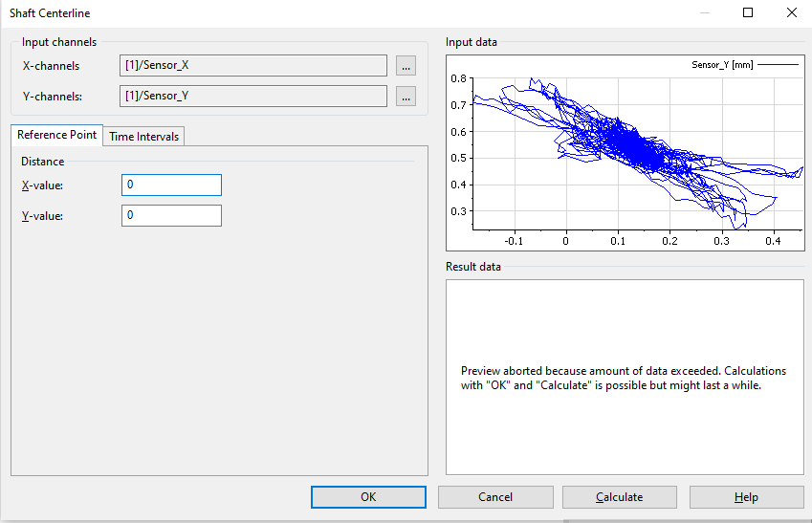The width and height of the screenshot is (812, 523).
Task: Close the Shaft Centerline dialog
Action: pyautogui.click(x=791, y=13)
